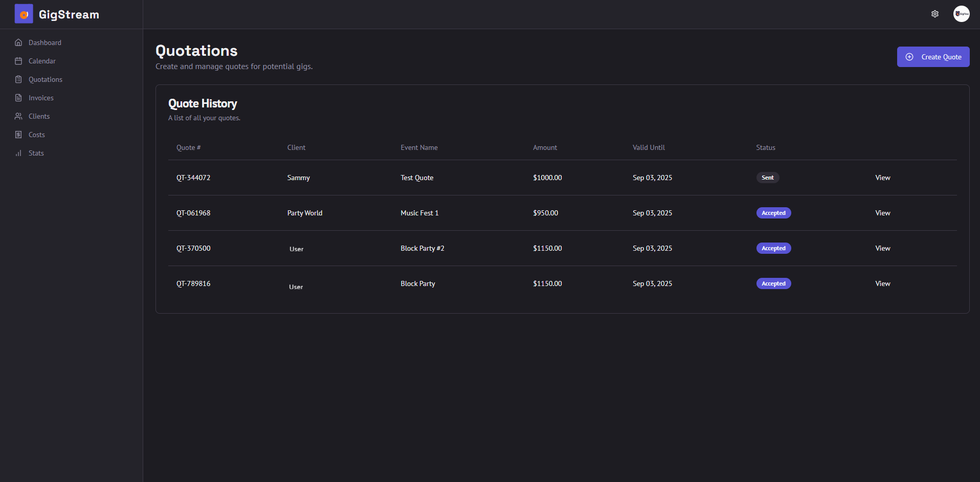Open the Music Fest 1 quote via View
The height and width of the screenshot is (482, 980).
[x=882, y=213]
